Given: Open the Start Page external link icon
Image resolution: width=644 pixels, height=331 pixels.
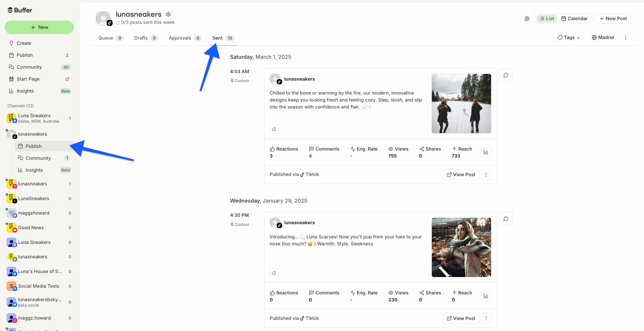Looking at the screenshot, I should (x=67, y=79).
